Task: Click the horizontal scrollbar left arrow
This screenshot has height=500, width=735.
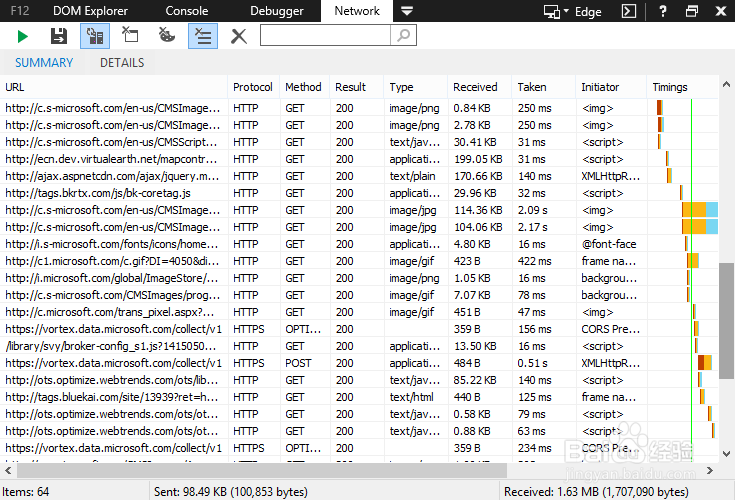Action: tap(8, 470)
